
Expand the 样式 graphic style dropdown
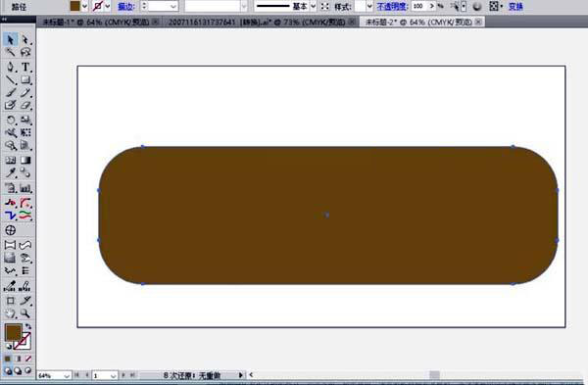tap(369, 7)
